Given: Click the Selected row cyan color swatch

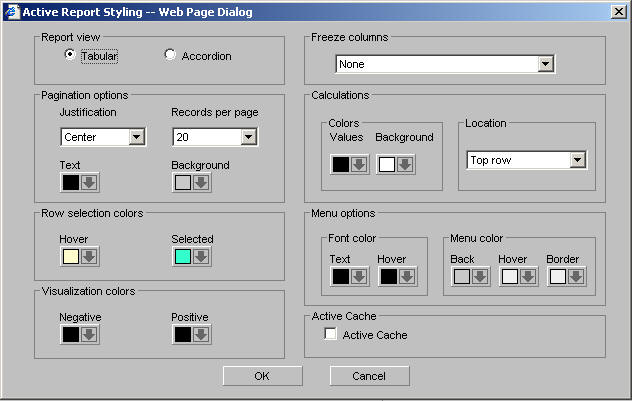Looking at the screenshot, I should (182, 257).
